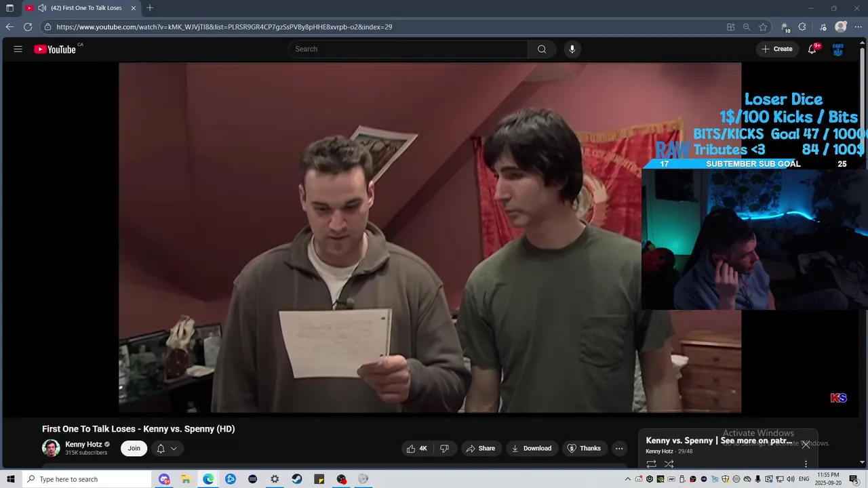Image resolution: width=868 pixels, height=488 pixels.
Task: Send a Thanks to the creator
Action: pyautogui.click(x=584, y=448)
